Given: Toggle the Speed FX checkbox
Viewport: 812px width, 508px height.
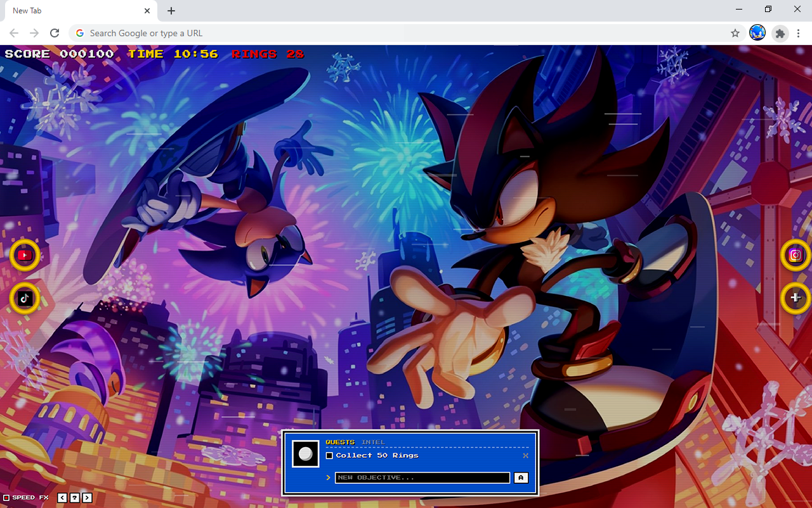Looking at the screenshot, I should pyautogui.click(x=6, y=498).
